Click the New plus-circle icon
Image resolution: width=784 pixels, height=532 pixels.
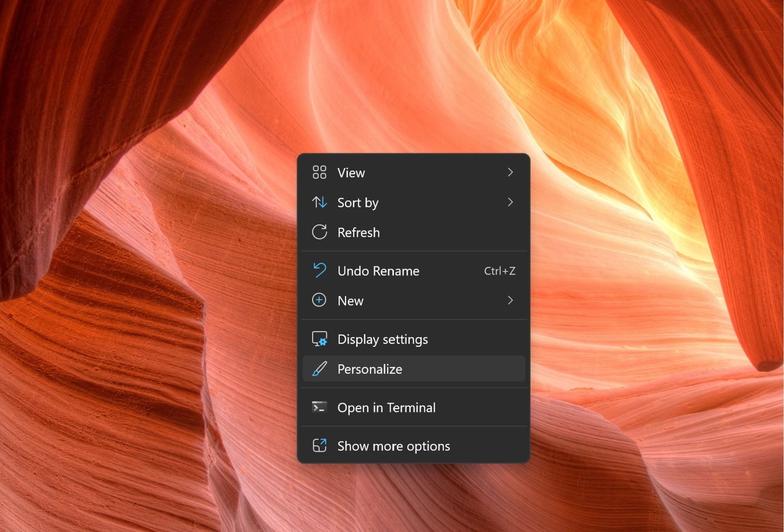pos(319,300)
